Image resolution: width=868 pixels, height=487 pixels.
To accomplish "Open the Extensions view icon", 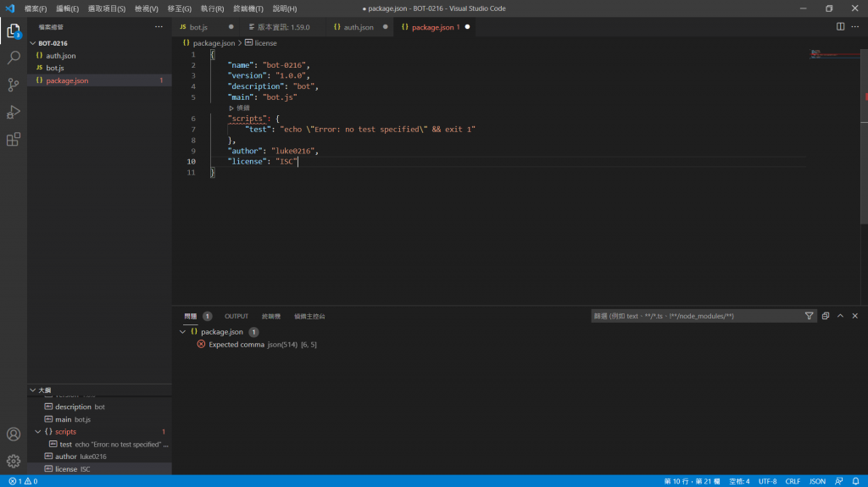I will (14, 139).
